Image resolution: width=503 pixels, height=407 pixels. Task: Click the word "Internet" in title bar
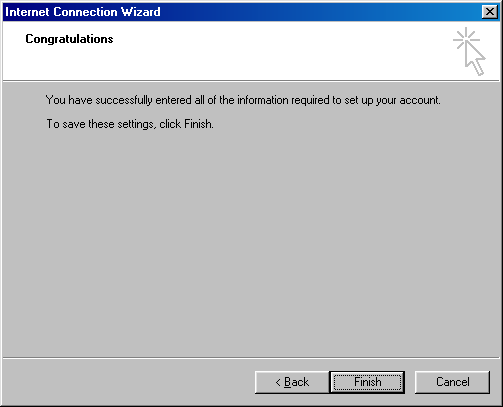click(28, 12)
